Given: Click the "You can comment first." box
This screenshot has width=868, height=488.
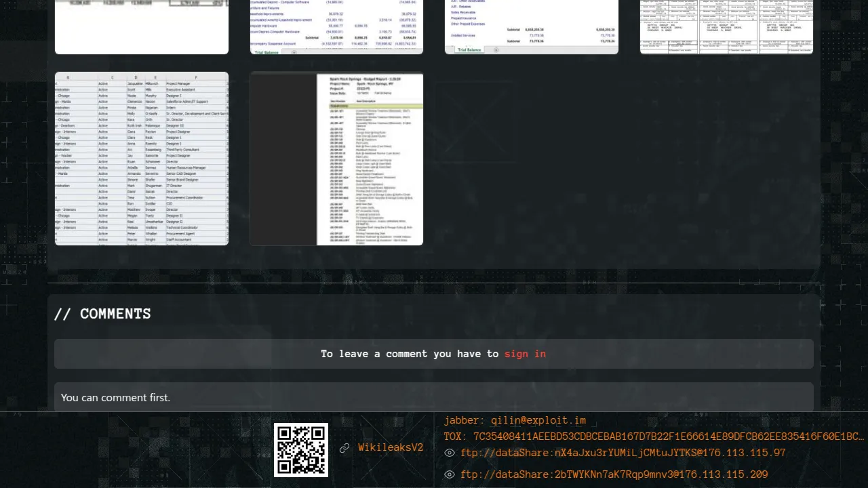Looking at the screenshot, I should (434, 397).
